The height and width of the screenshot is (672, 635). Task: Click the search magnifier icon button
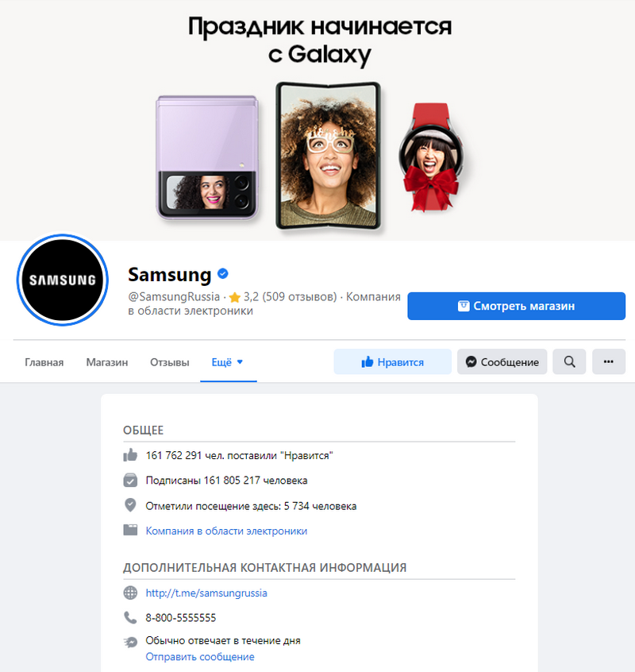point(569,361)
